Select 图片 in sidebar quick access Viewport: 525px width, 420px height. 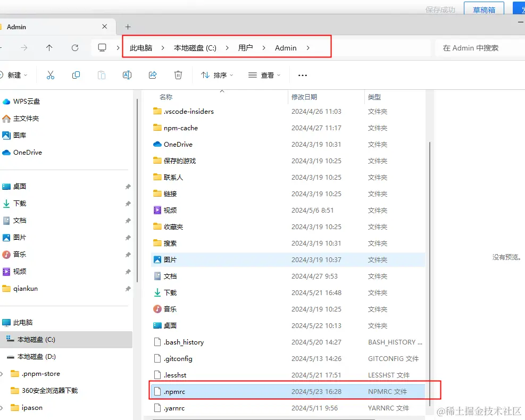(14, 238)
